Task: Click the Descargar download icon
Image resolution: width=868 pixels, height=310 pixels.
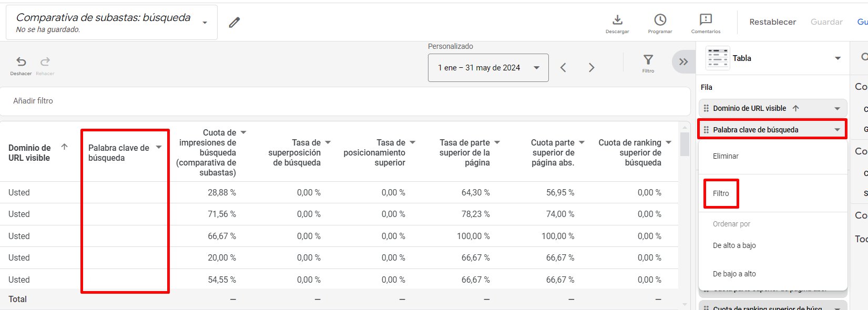Action: pos(617,20)
